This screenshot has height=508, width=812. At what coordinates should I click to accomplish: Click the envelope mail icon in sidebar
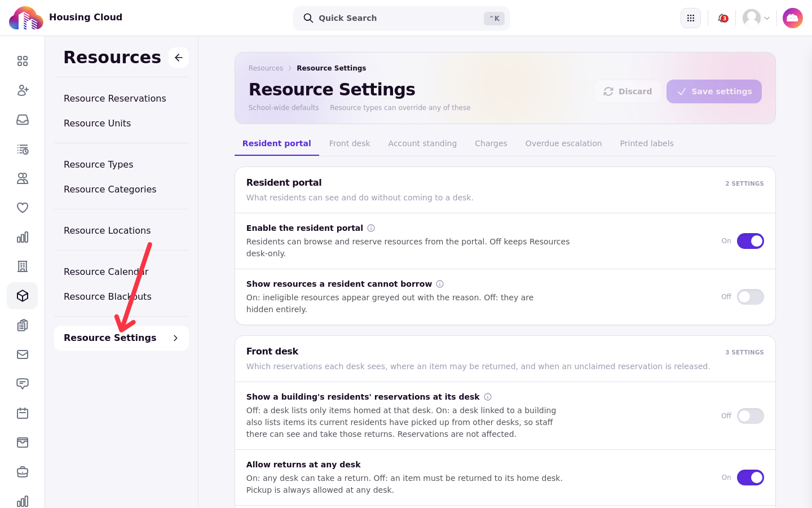pos(23,354)
